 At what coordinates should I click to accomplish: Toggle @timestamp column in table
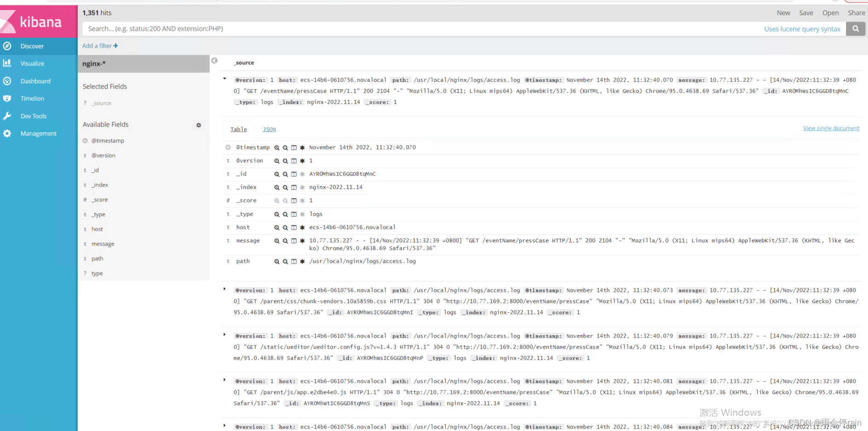click(x=294, y=148)
